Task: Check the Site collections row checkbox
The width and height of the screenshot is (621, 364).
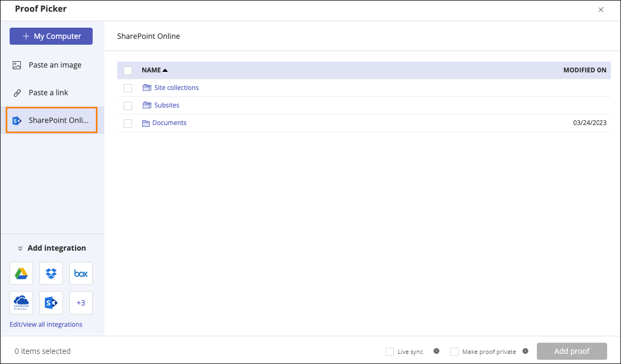Action: 128,88
